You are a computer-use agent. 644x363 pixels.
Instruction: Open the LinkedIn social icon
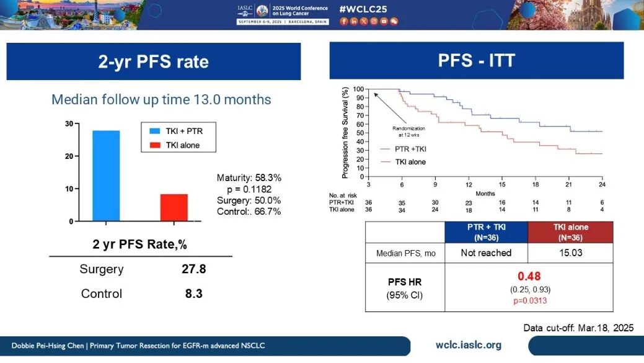(354, 21)
